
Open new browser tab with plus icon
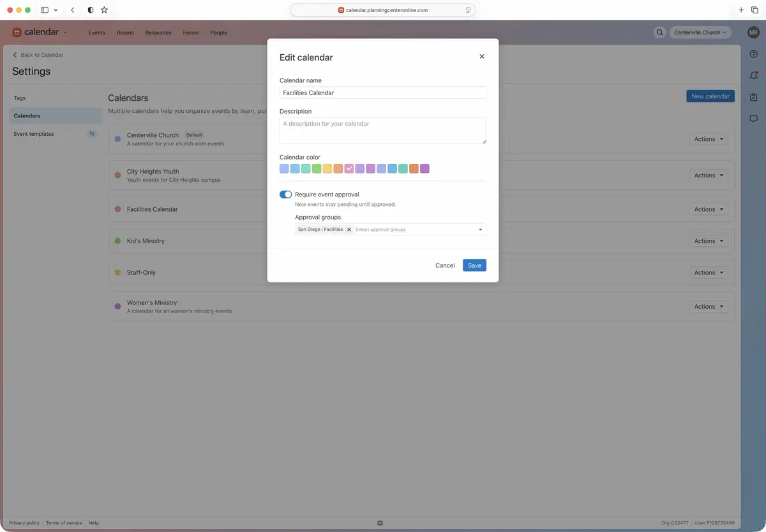click(x=741, y=10)
